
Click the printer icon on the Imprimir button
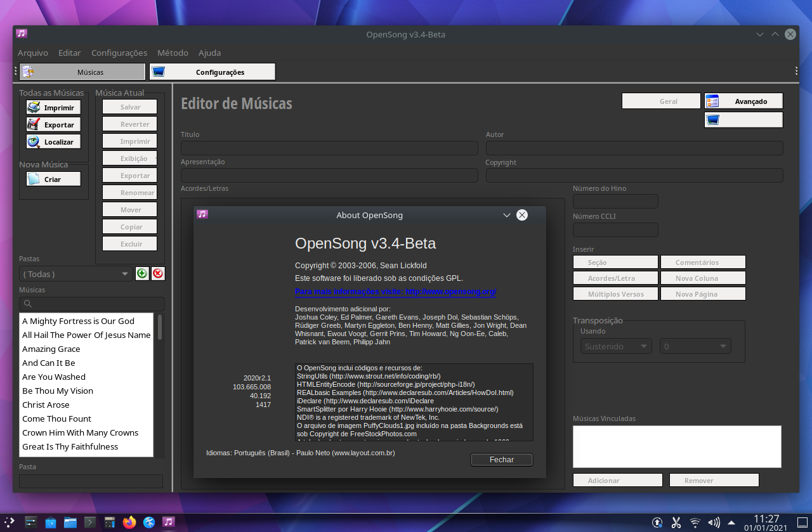(34, 107)
